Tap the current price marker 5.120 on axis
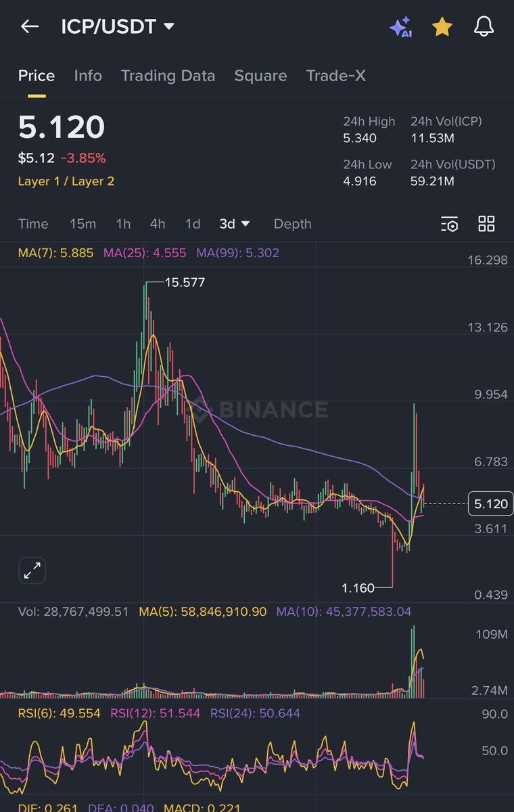Image resolution: width=514 pixels, height=812 pixels. [490, 504]
